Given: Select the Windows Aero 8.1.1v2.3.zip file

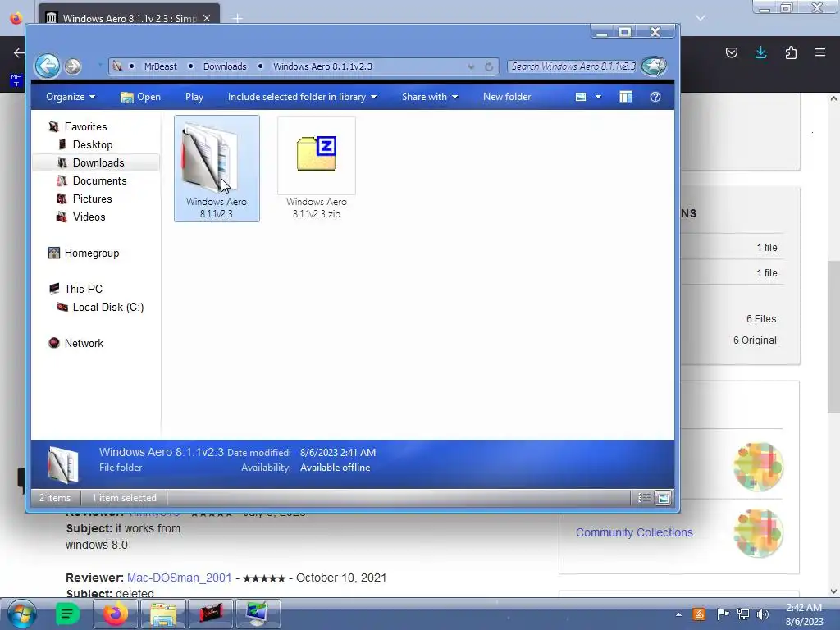Looking at the screenshot, I should tap(317, 168).
